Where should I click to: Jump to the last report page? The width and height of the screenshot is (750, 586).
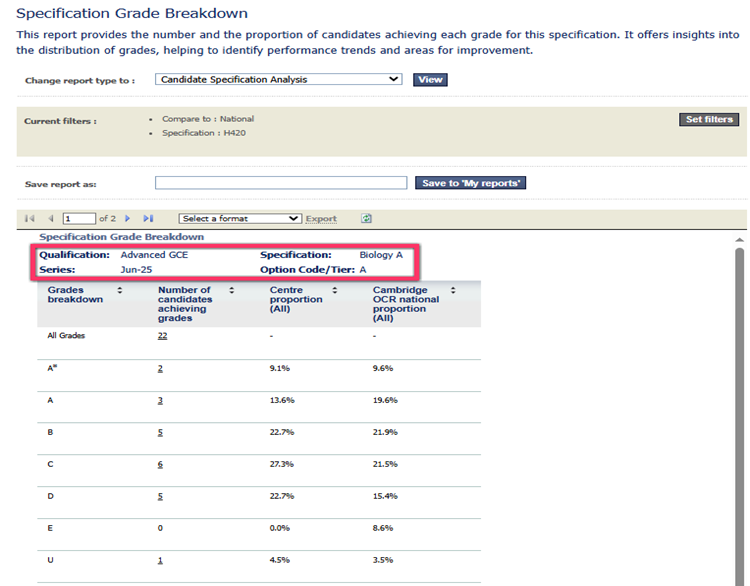pos(148,218)
